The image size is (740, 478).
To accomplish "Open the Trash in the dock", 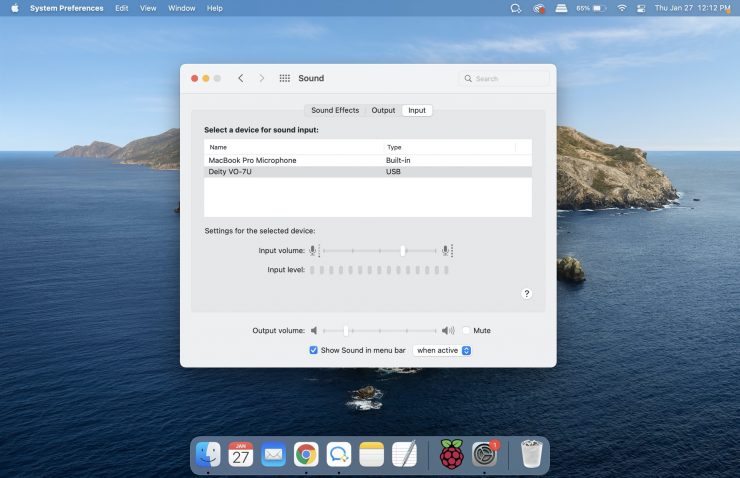I will click(532, 455).
